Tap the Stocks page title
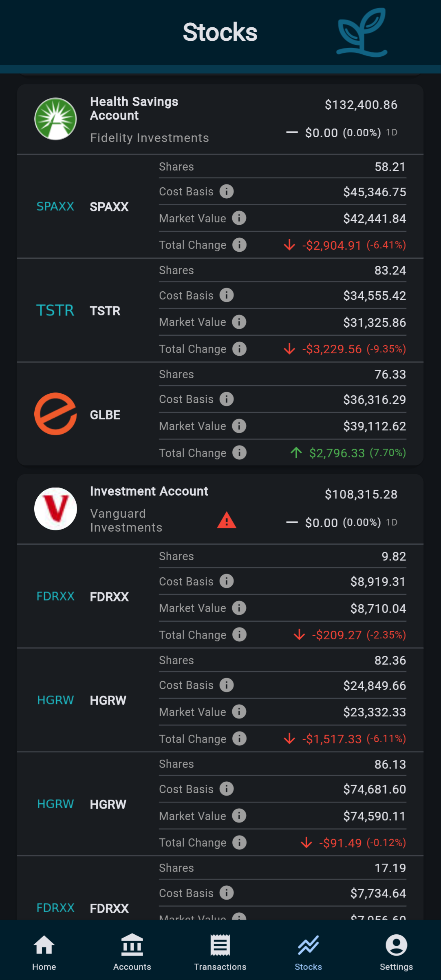The width and height of the screenshot is (441, 980). [220, 32]
